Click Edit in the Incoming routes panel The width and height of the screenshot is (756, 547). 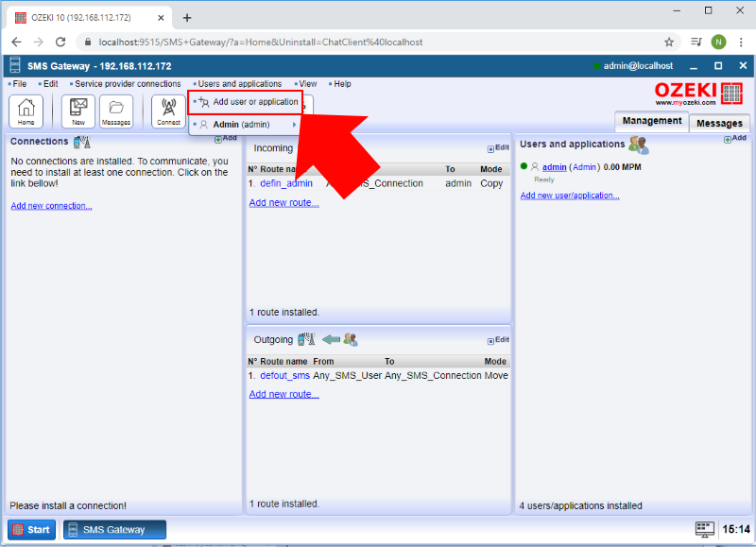(499, 148)
